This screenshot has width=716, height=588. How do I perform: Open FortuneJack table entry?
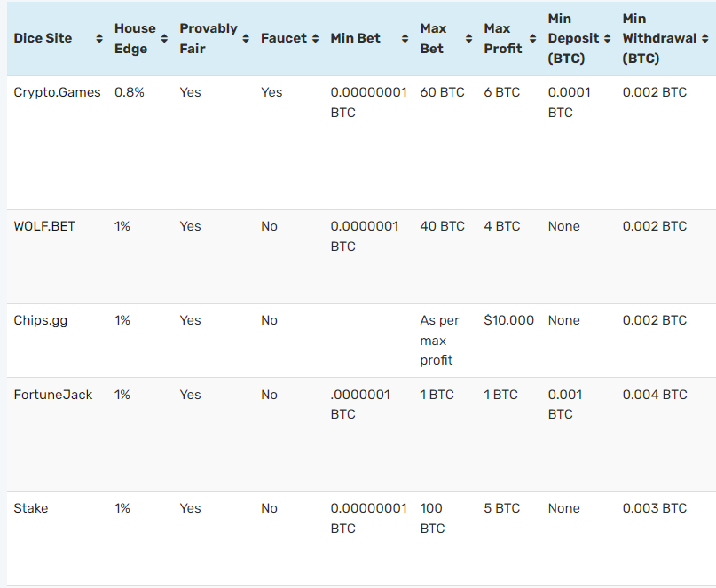click(x=53, y=395)
